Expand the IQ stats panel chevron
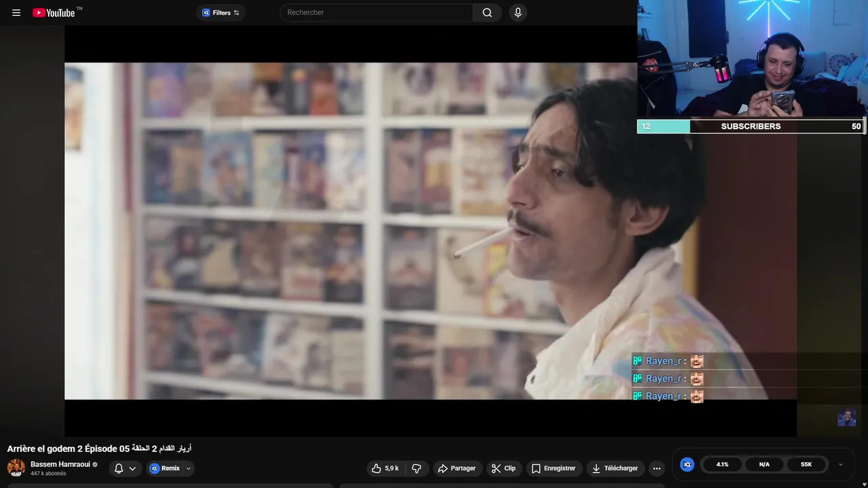 tap(841, 465)
